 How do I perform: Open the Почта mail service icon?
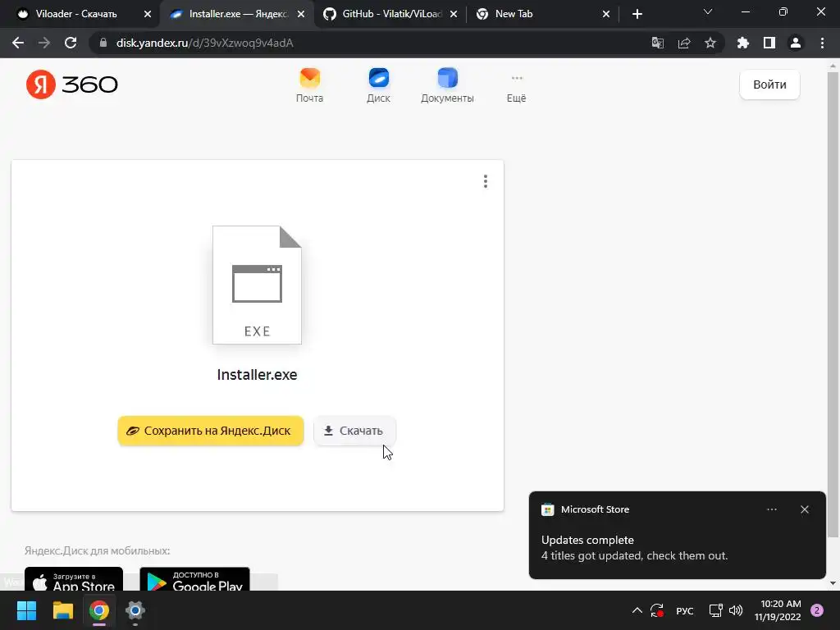click(309, 85)
